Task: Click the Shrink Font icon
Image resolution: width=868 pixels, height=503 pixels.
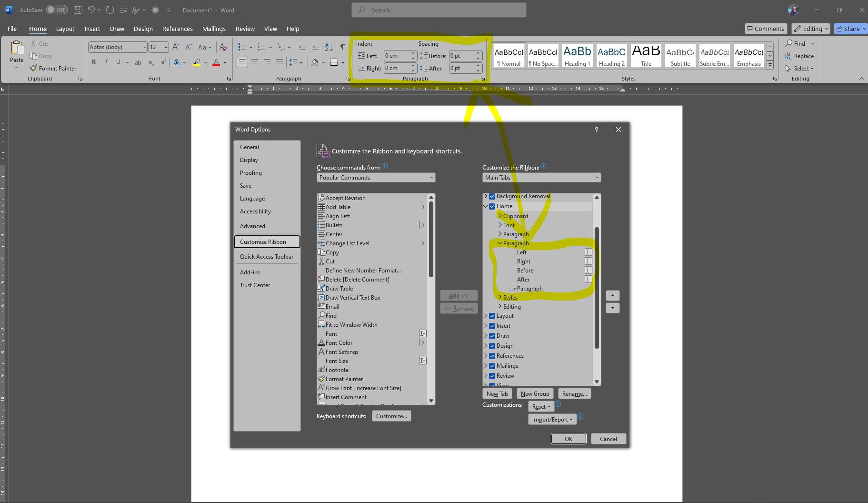Action: pyautogui.click(x=188, y=47)
